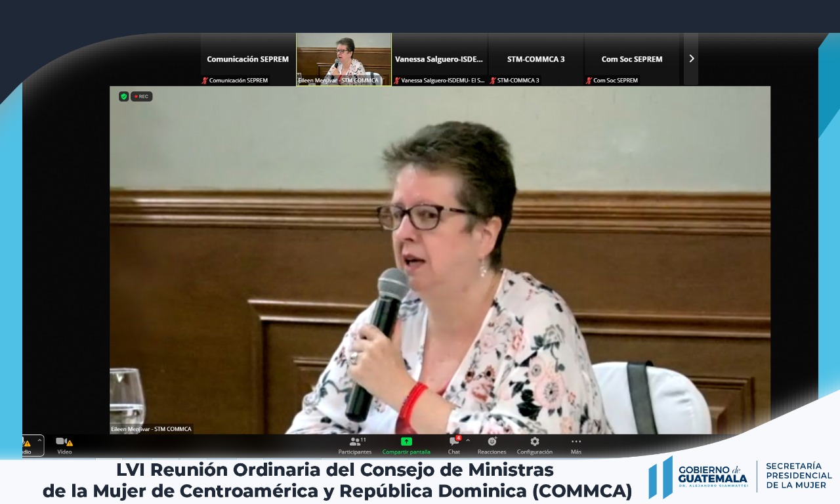Expand the chat options arrow
Viewport: 840px width, 504px height.
click(468, 440)
